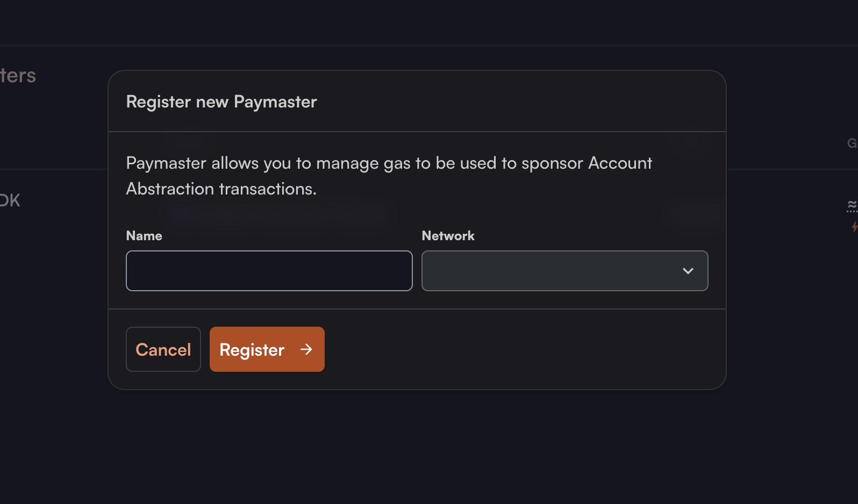Click the truncated "G" column header

(853, 143)
